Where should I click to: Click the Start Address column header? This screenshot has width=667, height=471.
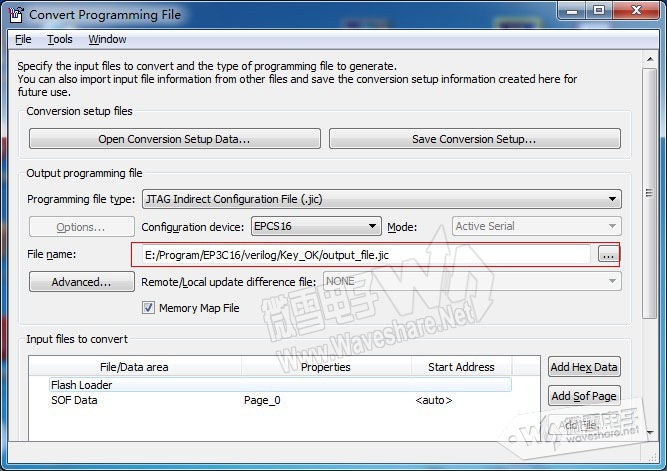tap(461, 367)
